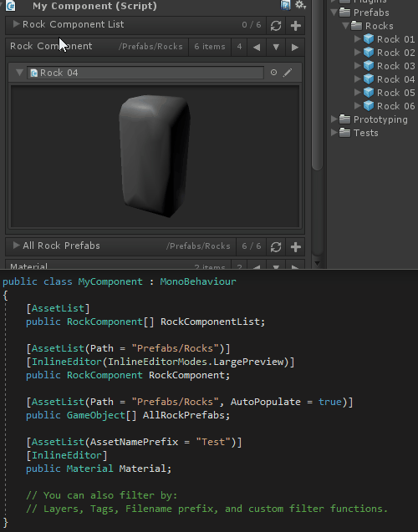Viewport: 418px width, 532px height.
Task: Add item to Rock Component List
Action: (295, 26)
